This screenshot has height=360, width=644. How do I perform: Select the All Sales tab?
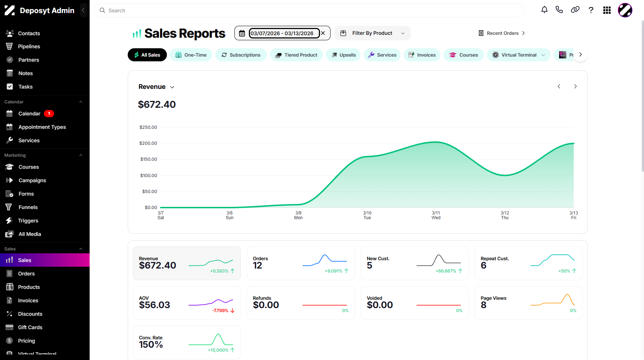147,55
